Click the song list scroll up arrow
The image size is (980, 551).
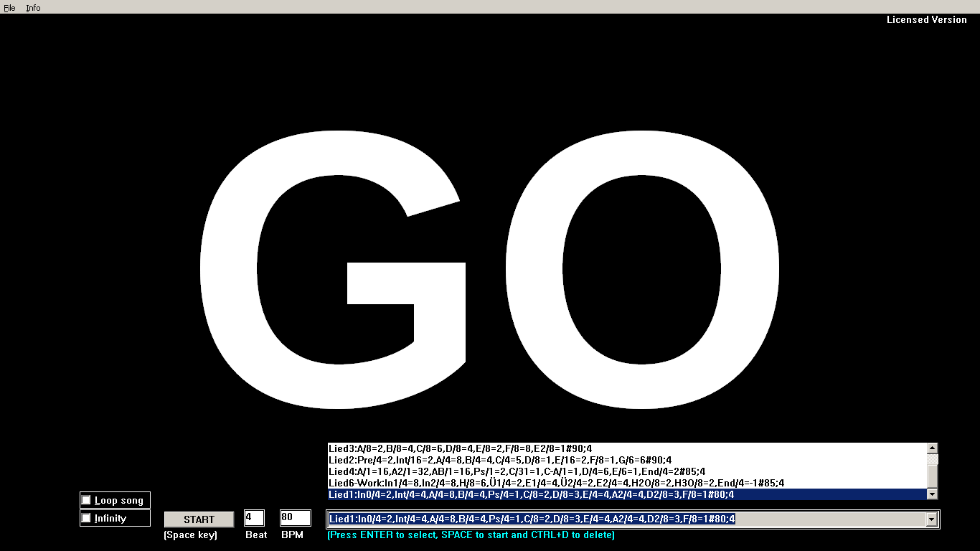(x=932, y=448)
